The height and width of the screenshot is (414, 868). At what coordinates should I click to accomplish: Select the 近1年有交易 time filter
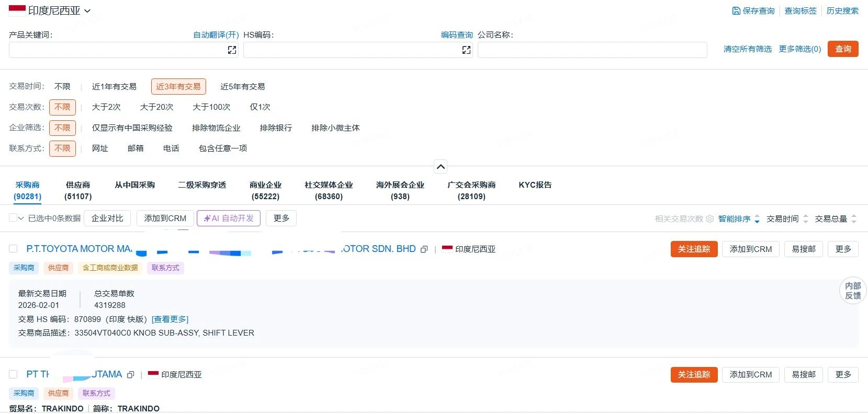(x=114, y=87)
